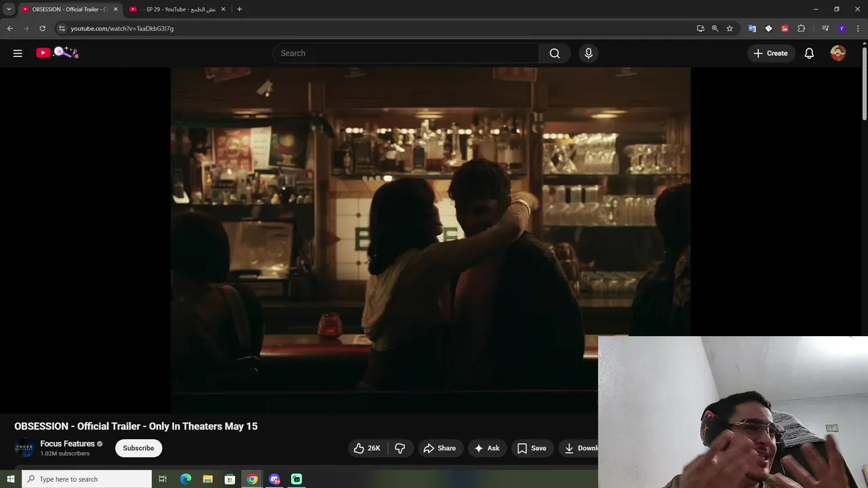Click the address bar URL

tap(122, 28)
